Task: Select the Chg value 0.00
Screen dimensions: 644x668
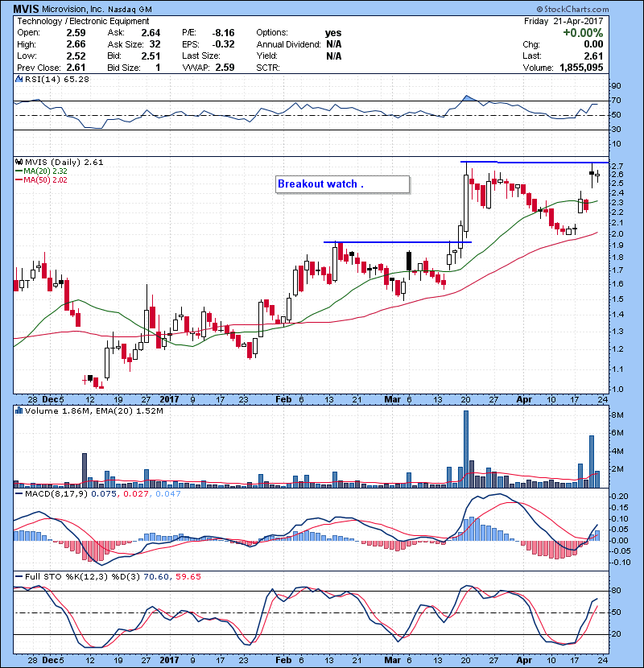Action: coord(594,44)
